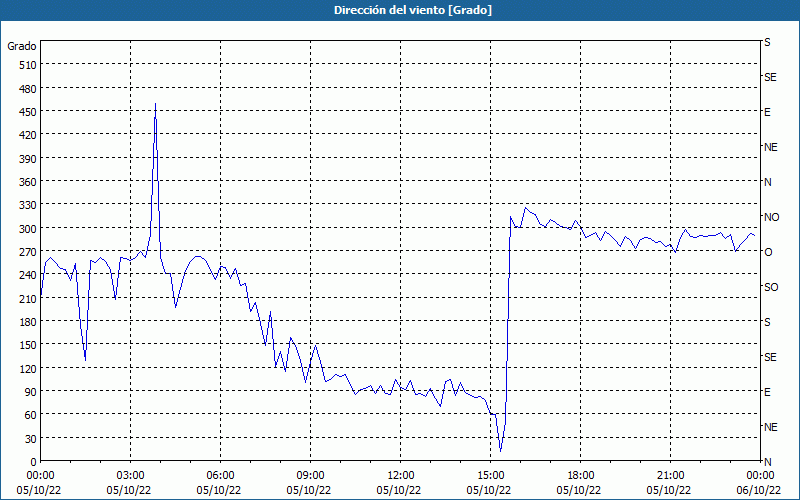This screenshot has width=800, height=500.
Task: Click the SO compass label on right axis
Action: (771, 287)
